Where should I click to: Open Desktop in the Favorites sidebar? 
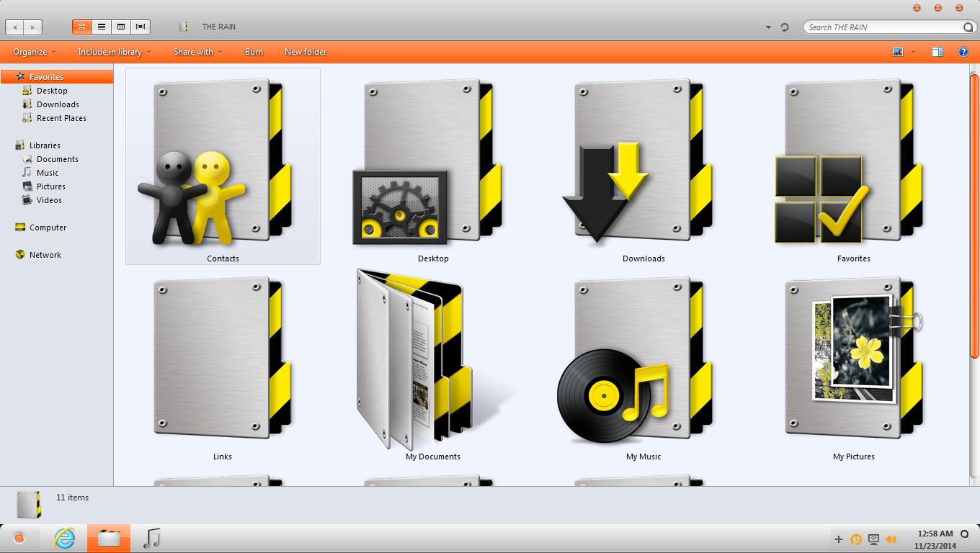52,91
